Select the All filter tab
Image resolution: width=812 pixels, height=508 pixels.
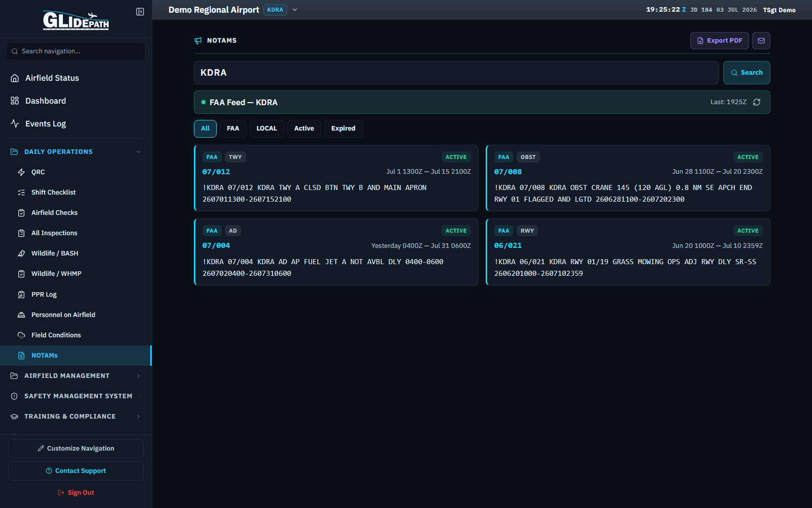(x=205, y=129)
